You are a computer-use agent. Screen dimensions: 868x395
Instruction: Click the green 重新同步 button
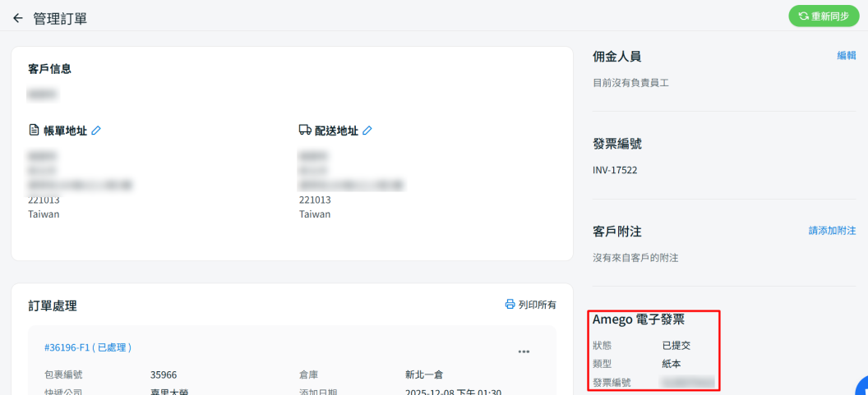coord(824,16)
